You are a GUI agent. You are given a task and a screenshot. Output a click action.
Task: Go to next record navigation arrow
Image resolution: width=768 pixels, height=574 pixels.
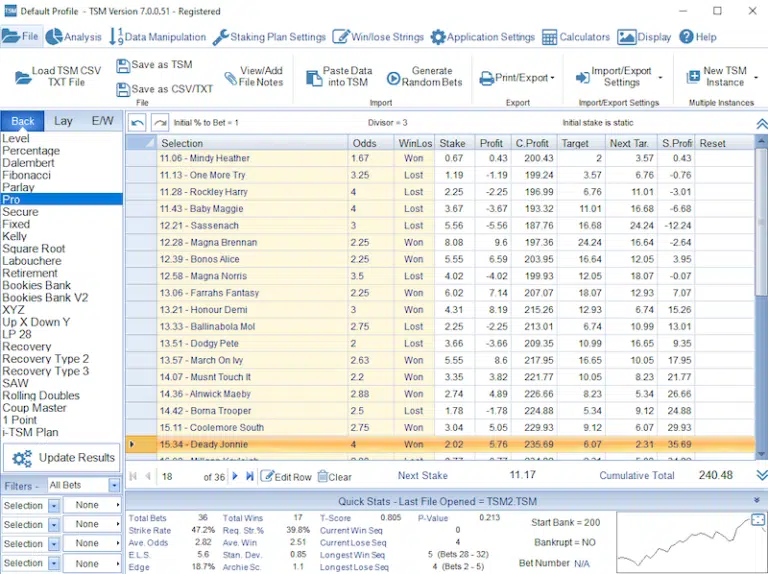click(235, 476)
